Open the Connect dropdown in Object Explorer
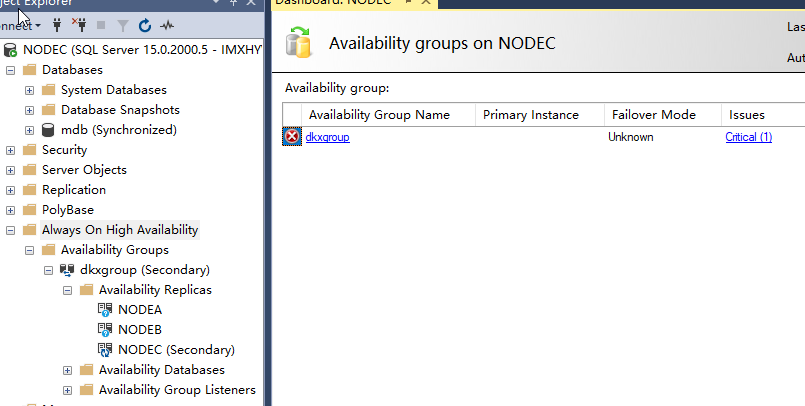Image resolution: width=805 pixels, height=406 pixels. pyautogui.click(x=20, y=25)
